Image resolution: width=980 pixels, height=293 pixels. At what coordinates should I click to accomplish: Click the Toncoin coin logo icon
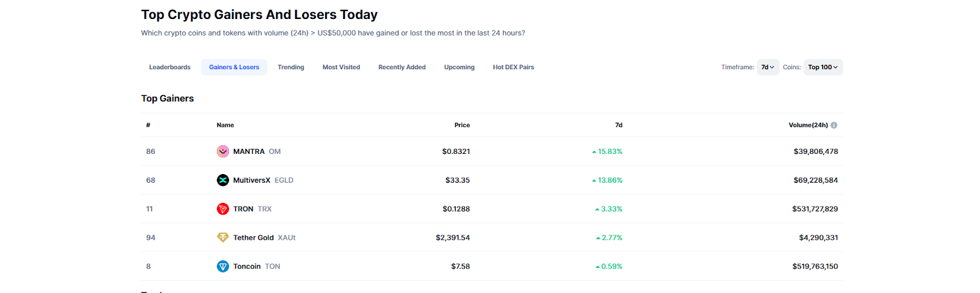pos(223,267)
